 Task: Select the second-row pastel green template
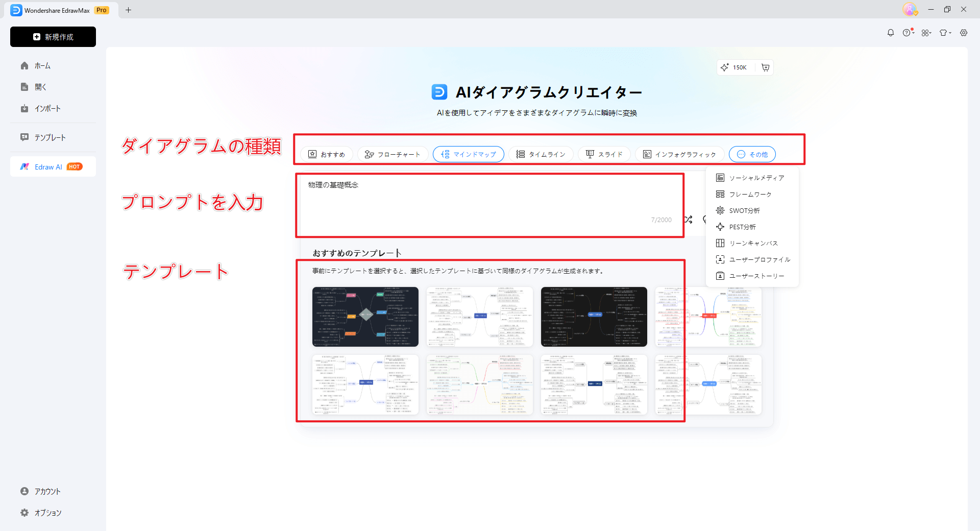pos(480,384)
